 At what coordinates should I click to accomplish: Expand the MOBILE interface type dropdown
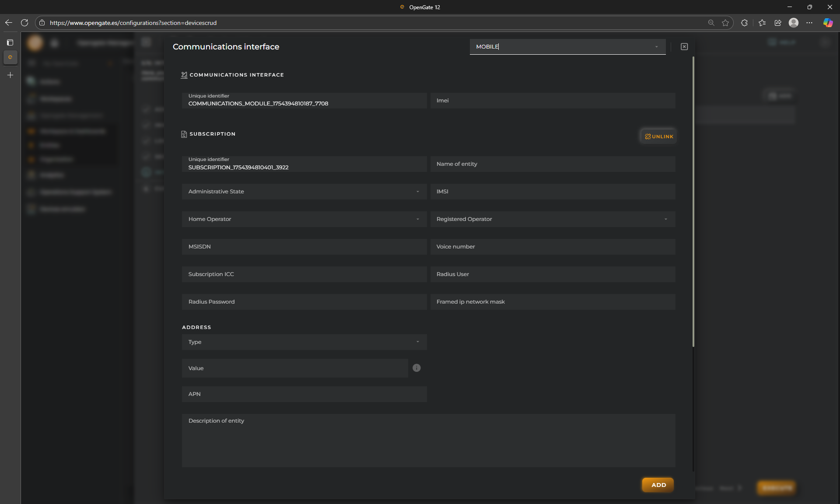(x=656, y=47)
